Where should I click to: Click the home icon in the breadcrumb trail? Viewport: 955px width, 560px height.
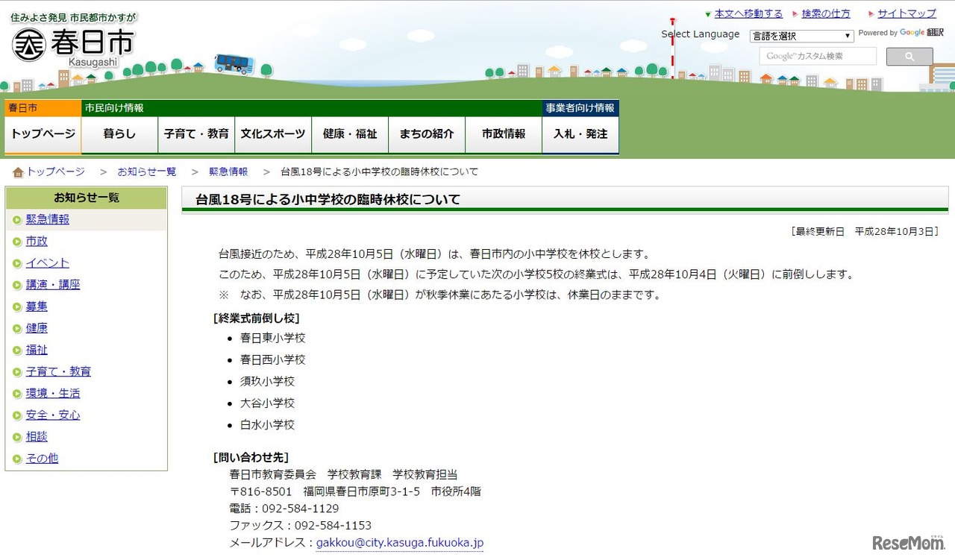[x=18, y=171]
